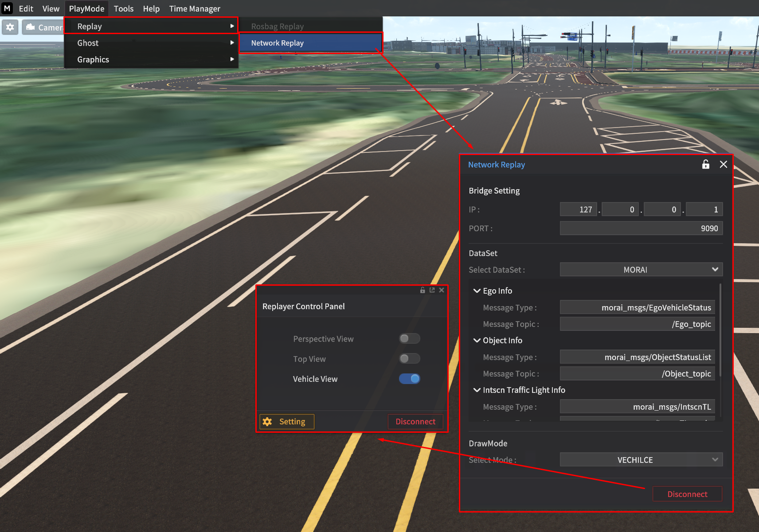Click the Setting button in Replayer Control Panel
This screenshot has width=759, height=532.
[287, 422]
